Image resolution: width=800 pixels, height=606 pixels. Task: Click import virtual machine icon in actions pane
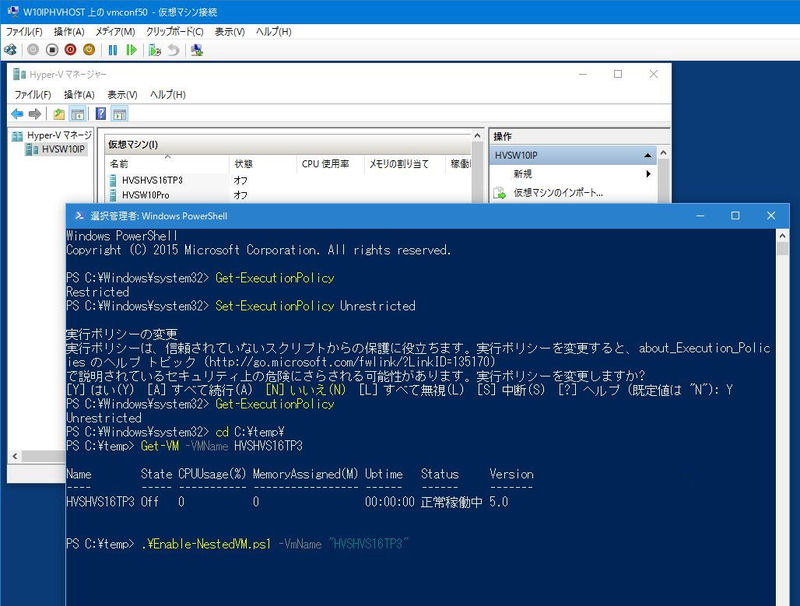(499, 193)
